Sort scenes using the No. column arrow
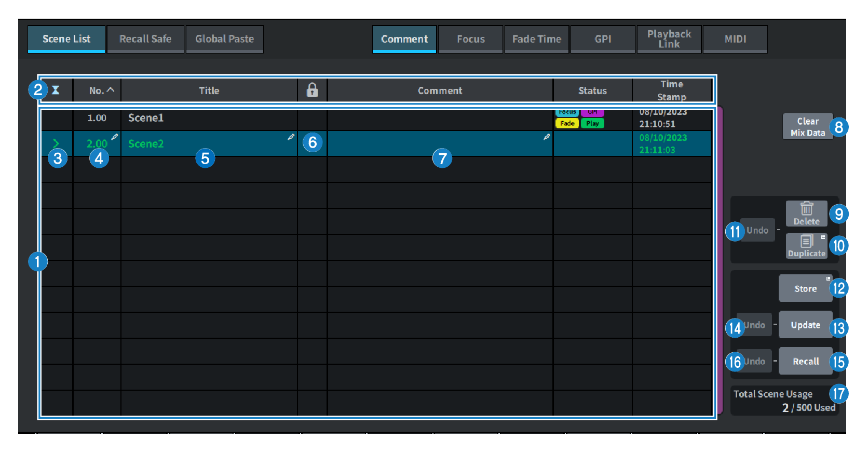The width and height of the screenshot is (868, 452). click(110, 90)
